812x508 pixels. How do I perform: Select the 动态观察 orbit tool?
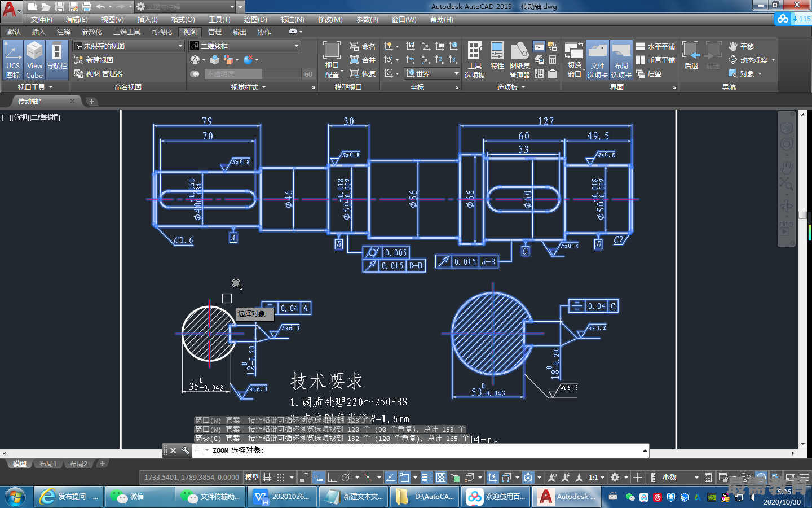tap(751, 60)
